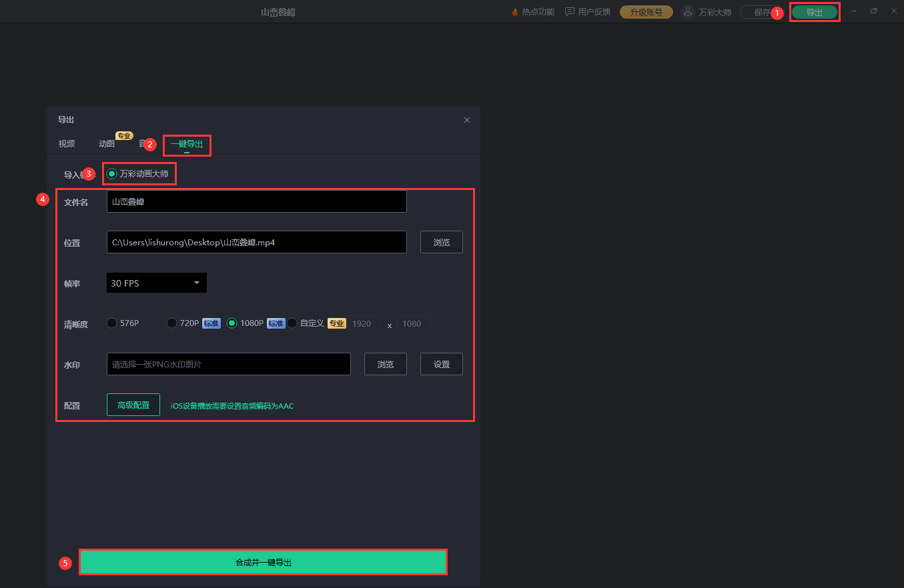Image resolution: width=904 pixels, height=588 pixels.
Task: Click 合成并一键导出 button
Action: pyautogui.click(x=264, y=562)
